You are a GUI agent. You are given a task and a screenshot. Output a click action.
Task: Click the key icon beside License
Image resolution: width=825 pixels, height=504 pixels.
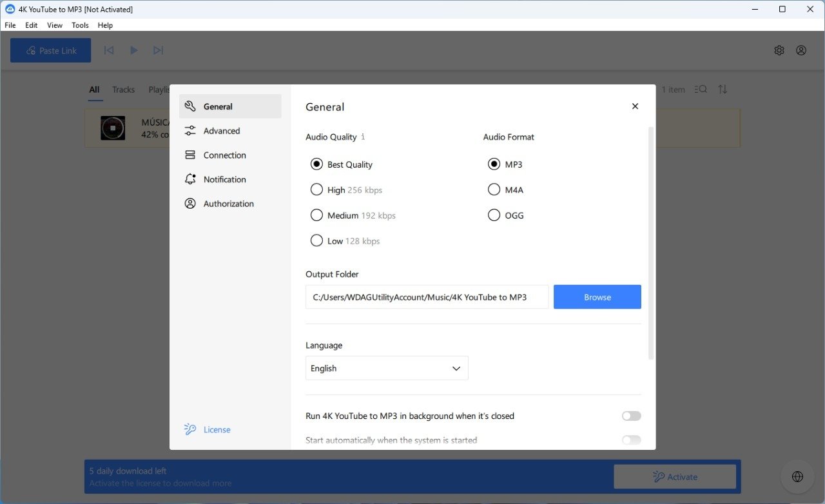coord(190,429)
